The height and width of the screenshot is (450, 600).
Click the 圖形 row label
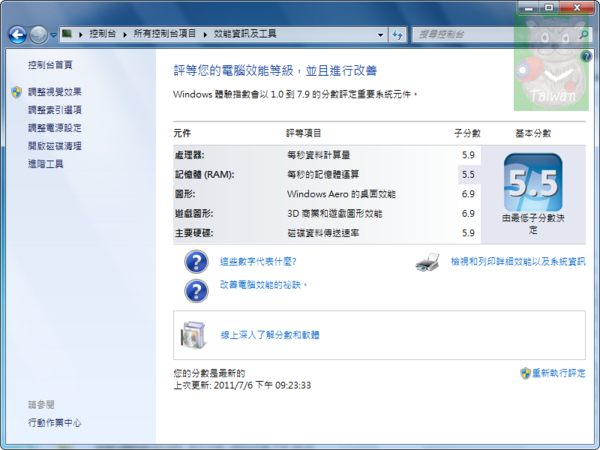coord(185,194)
